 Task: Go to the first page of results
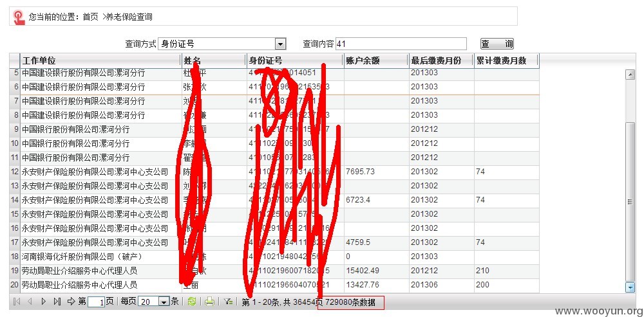tap(17, 302)
